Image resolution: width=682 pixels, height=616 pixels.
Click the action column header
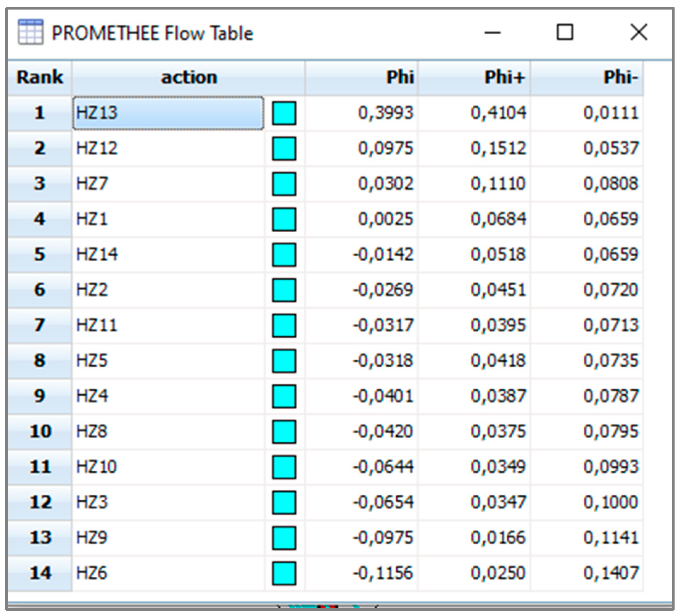point(188,77)
